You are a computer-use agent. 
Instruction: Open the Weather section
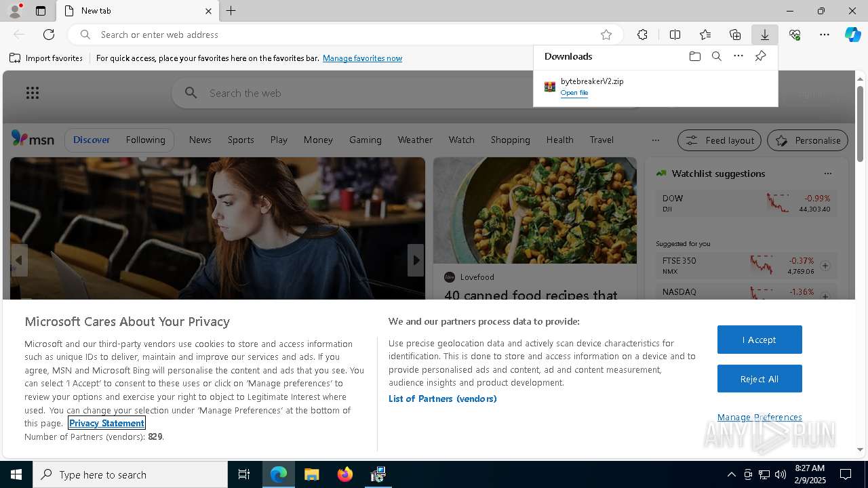tap(415, 140)
